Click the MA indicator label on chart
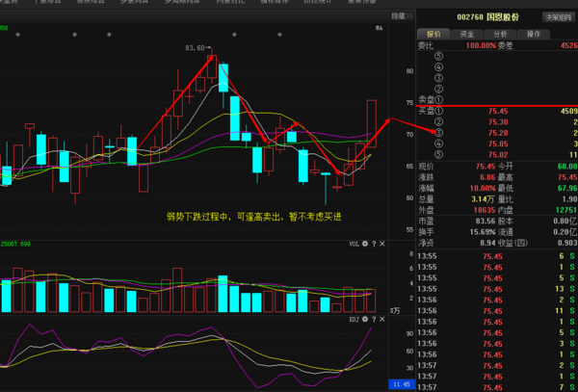 379,28
